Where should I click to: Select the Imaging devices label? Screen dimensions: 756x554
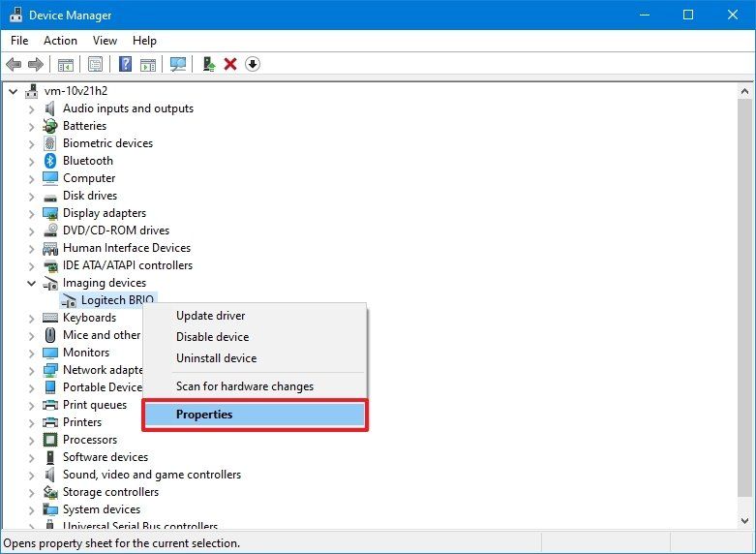pyautogui.click(x=105, y=283)
